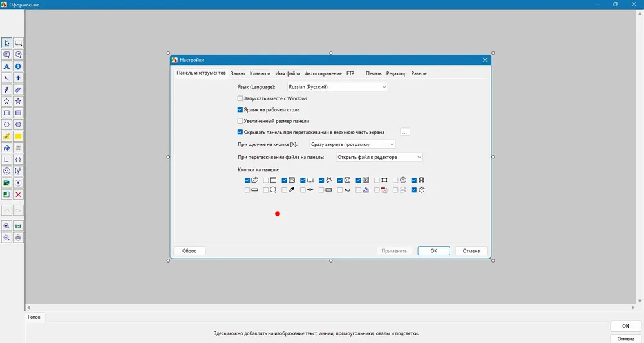Set zoom to 1:1 actual size
The height and width of the screenshot is (343, 644).
18,226
